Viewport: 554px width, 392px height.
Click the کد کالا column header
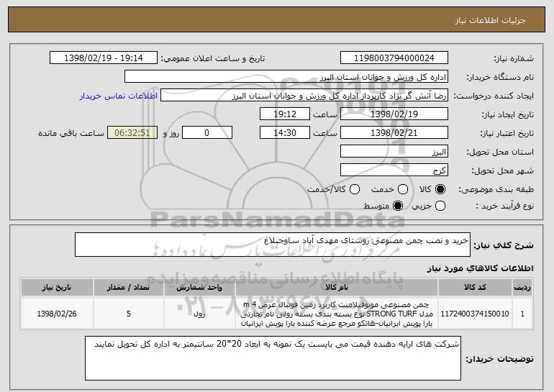475,288
